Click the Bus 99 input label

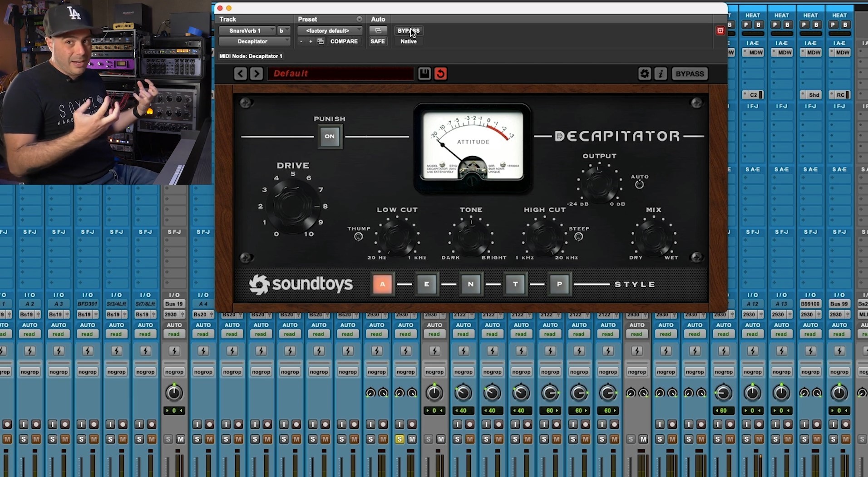tap(839, 304)
